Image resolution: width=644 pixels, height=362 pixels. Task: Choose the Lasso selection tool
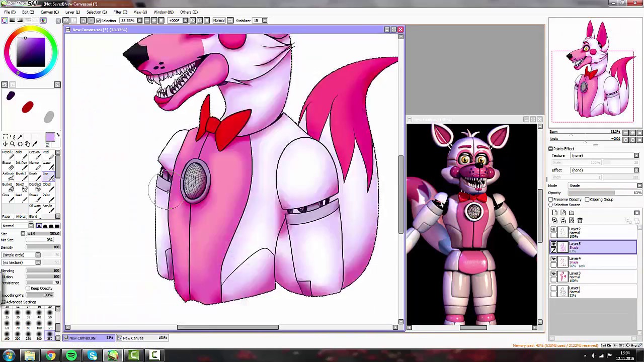(13, 137)
